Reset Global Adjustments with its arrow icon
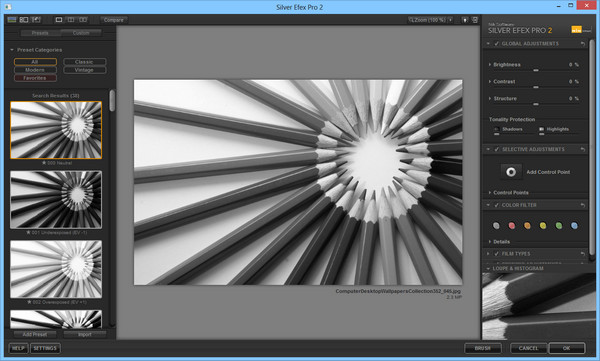600x361 pixels. pyautogui.click(x=582, y=44)
